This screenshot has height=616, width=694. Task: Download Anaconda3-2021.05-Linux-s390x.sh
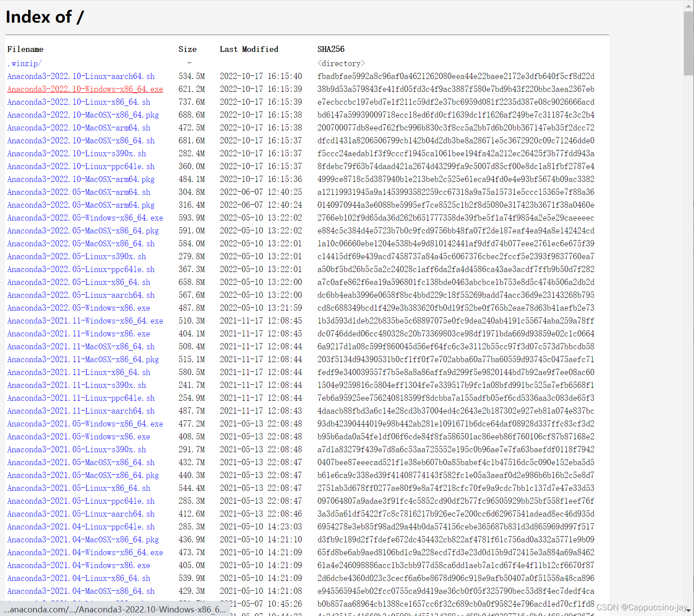tap(76, 450)
